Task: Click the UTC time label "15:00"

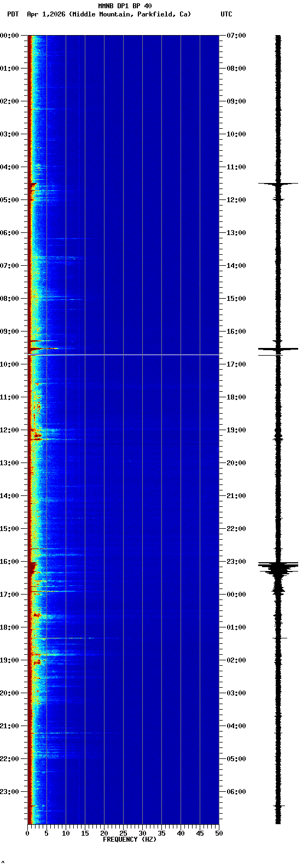Action: 236,299
